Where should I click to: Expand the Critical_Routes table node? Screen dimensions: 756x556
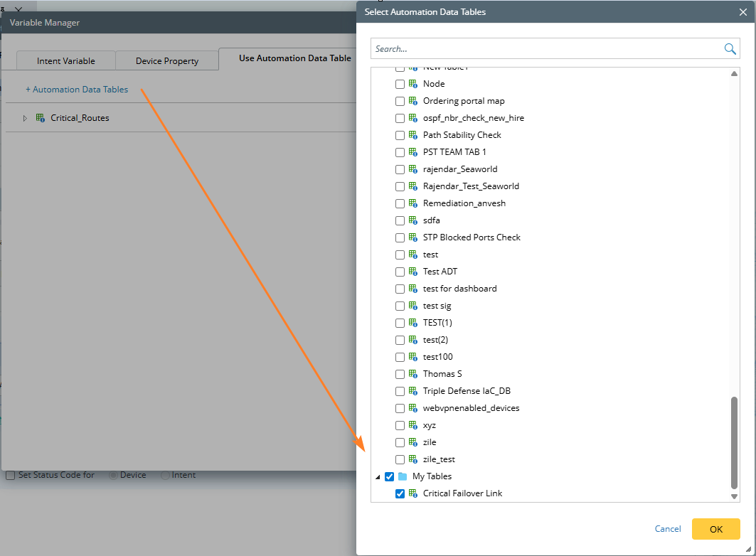click(25, 118)
